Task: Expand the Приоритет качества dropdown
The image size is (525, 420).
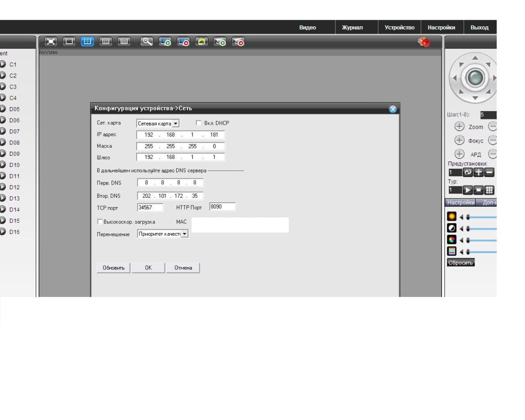Action: [185, 234]
